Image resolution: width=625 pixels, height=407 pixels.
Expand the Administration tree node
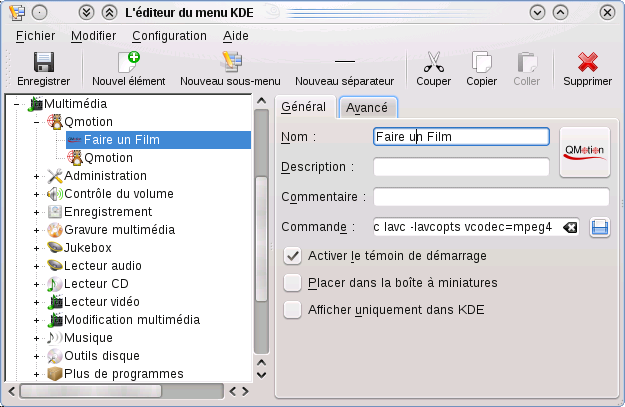click(37, 176)
